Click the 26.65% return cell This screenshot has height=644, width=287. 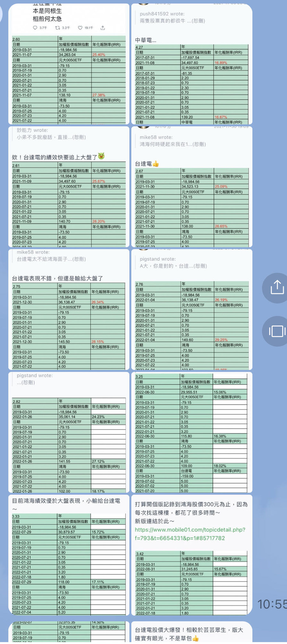pos(231,226)
